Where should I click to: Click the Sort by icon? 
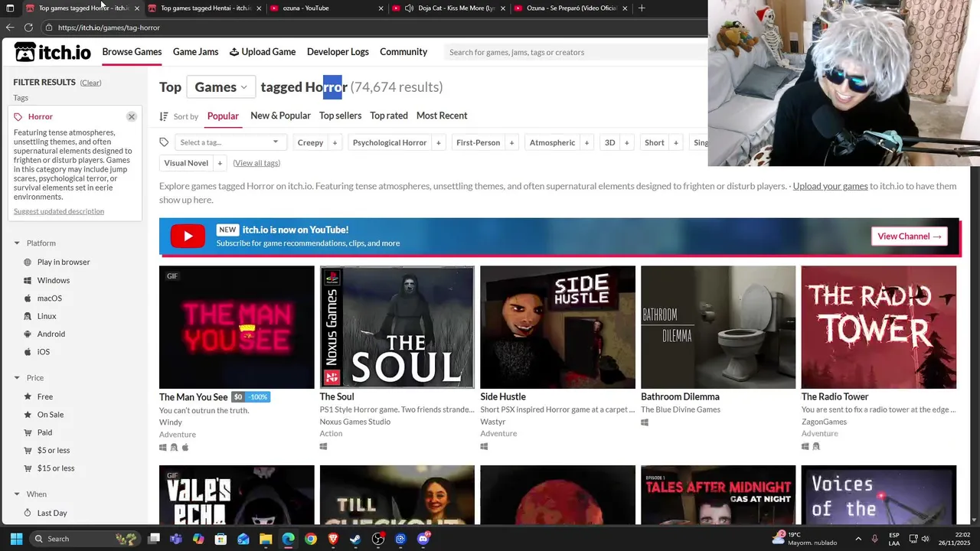coord(164,116)
